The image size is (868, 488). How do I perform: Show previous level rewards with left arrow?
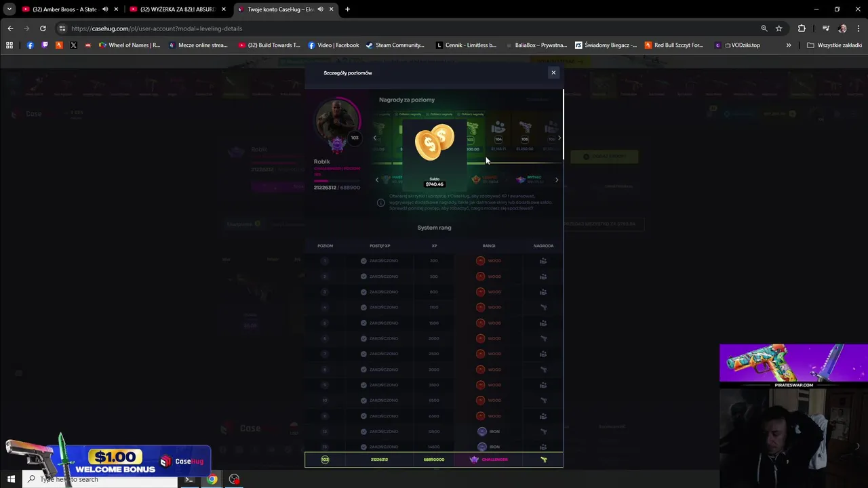coord(374,138)
